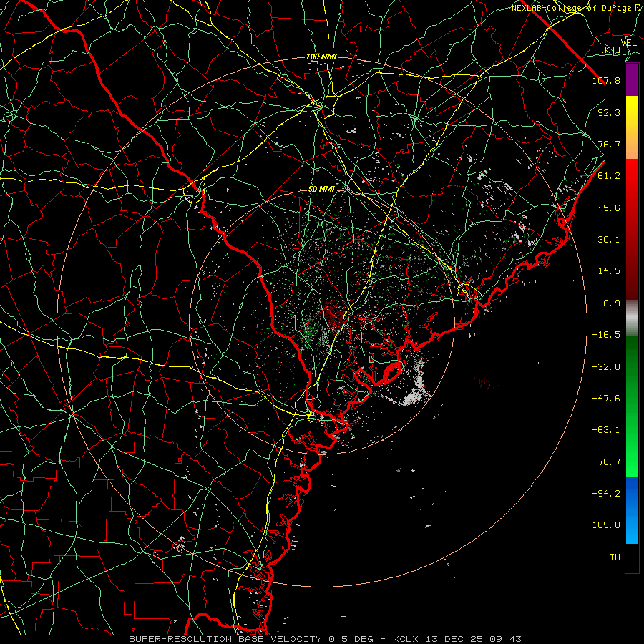Select the 107.8 legend value

[x=606, y=80]
